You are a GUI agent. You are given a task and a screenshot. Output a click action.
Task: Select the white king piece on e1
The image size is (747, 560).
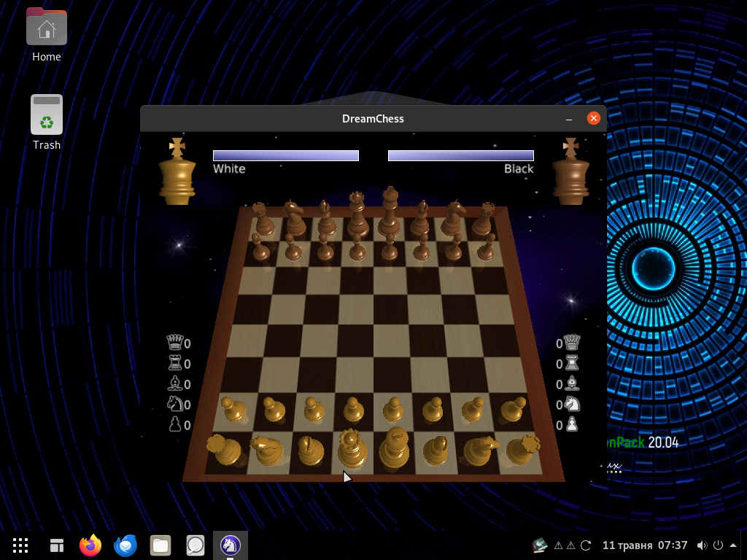pyautogui.click(x=394, y=448)
